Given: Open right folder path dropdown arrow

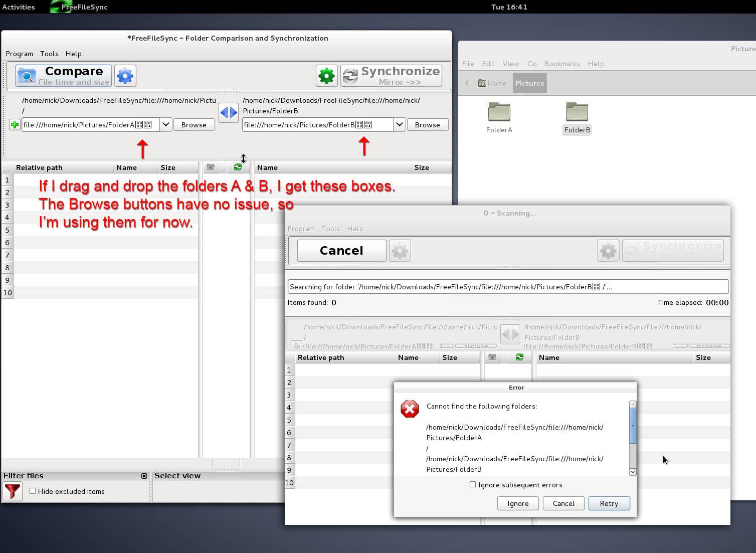Looking at the screenshot, I should 400,124.
